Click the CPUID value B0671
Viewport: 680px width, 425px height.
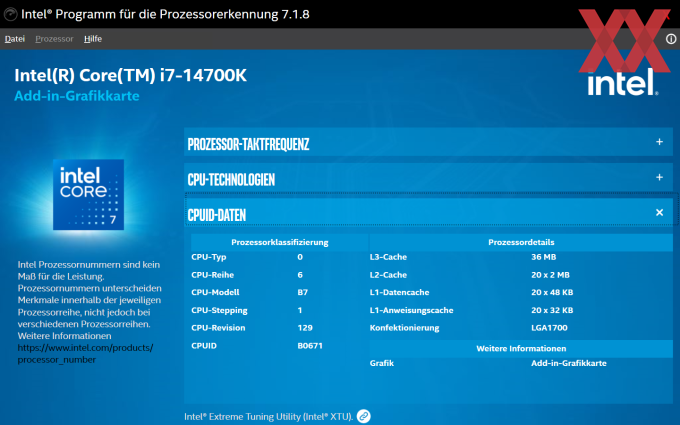pyautogui.click(x=310, y=346)
